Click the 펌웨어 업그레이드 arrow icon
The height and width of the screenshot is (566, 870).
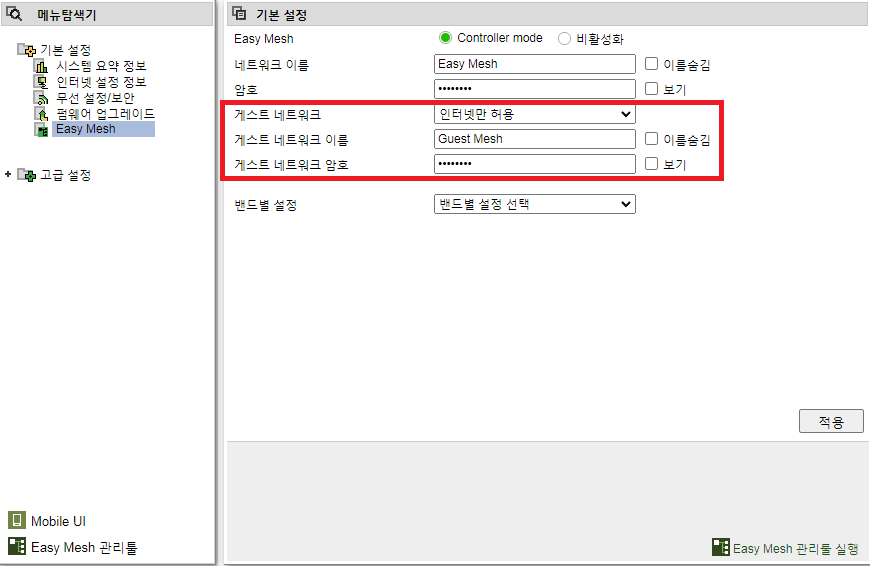pos(42,114)
